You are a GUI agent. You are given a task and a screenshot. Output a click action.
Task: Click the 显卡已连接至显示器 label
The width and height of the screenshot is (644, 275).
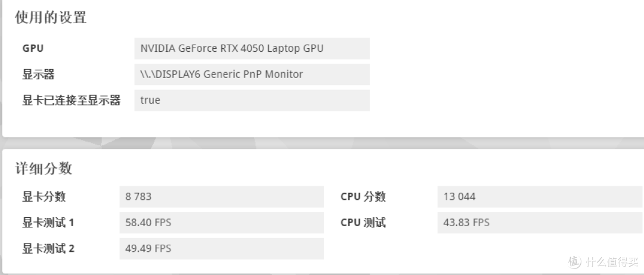pos(71,101)
